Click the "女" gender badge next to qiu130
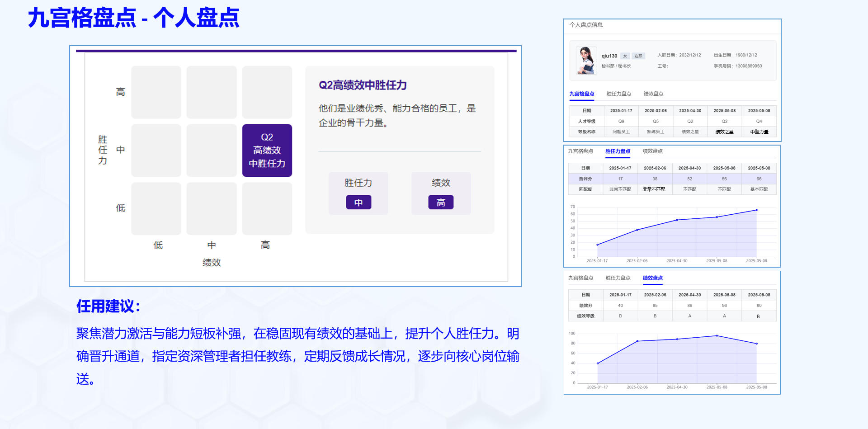Image resolution: width=868 pixels, height=429 pixels. coord(625,55)
